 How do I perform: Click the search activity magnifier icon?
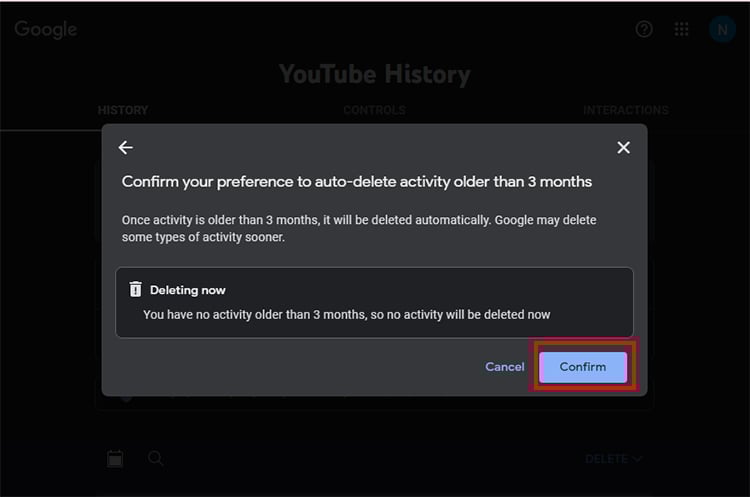pos(156,459)
